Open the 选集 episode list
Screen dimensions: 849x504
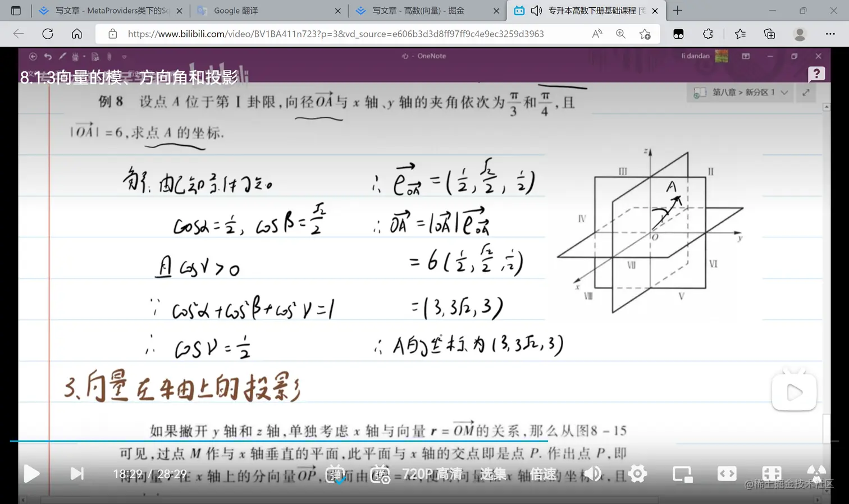[x=493, y=474]
